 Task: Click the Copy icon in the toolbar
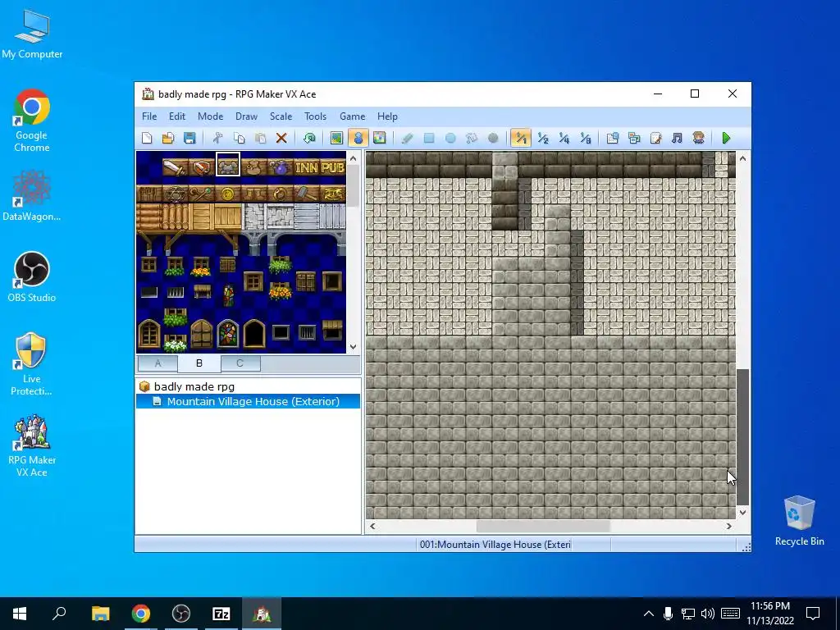(239, 138)
